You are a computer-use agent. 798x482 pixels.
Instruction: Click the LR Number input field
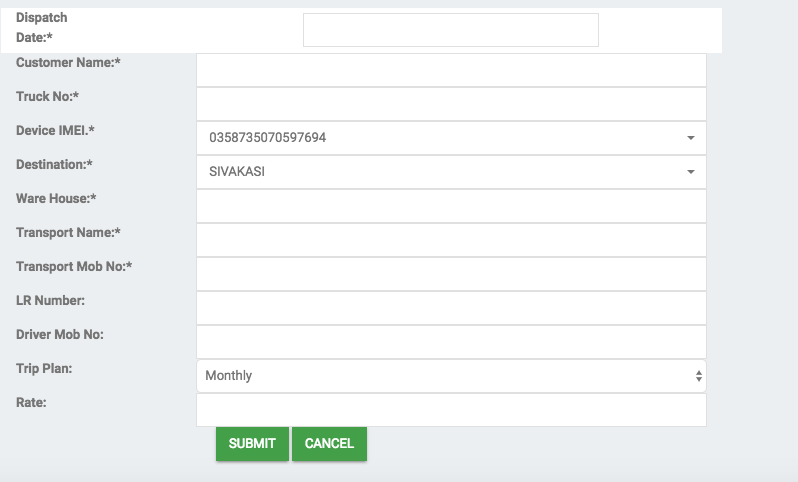coord(451,308)
